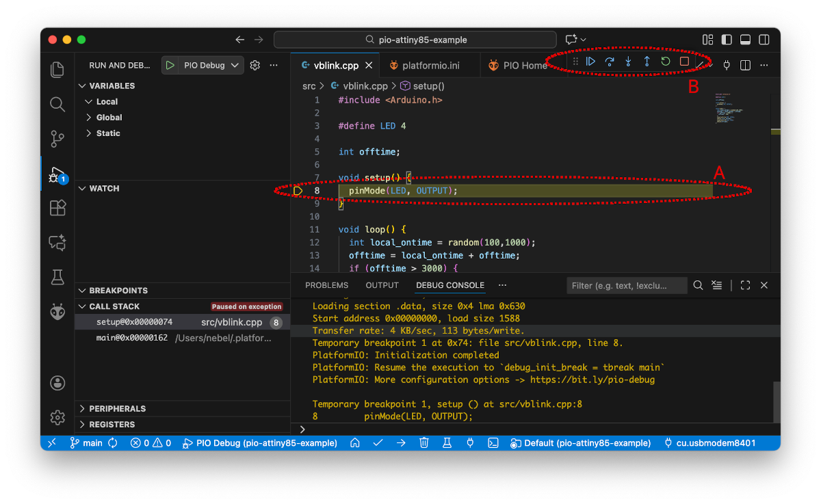The image size is (821, 504).
Task: Expand the Static variables scope
Action: pos(102,133)
